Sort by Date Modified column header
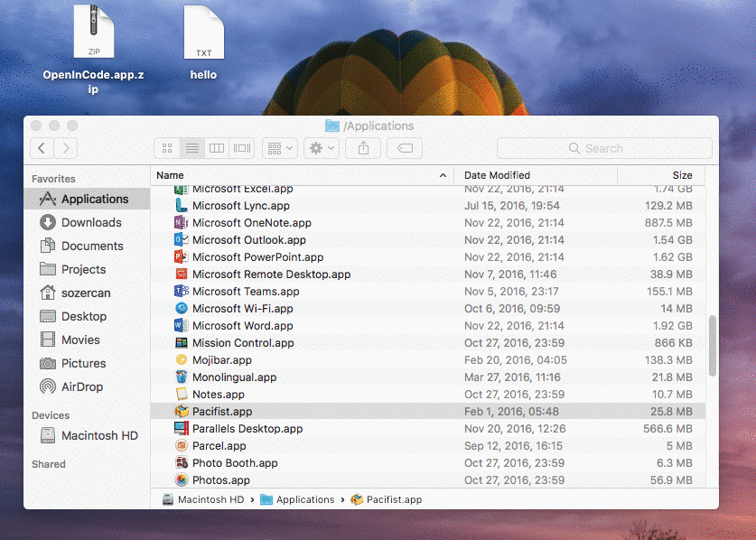Screen dimensions: 756x540 (497, 175)
